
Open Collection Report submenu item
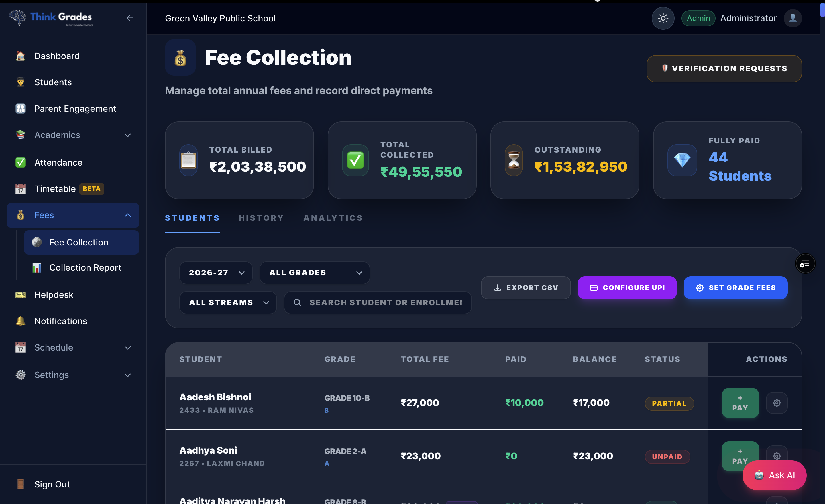pos(81,267)
